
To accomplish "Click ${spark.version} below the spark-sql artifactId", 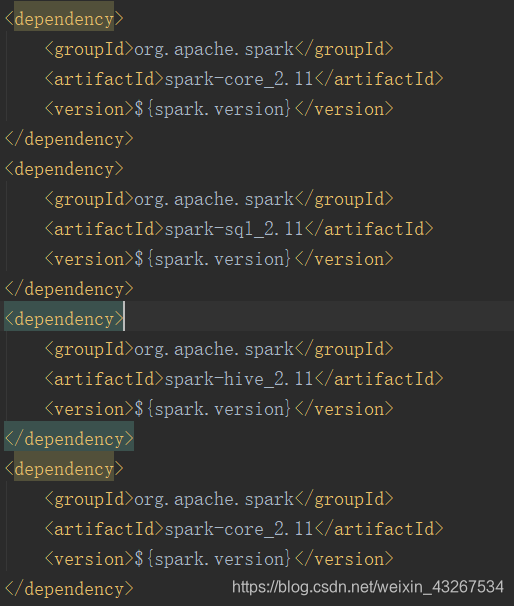I will point(213,259).
